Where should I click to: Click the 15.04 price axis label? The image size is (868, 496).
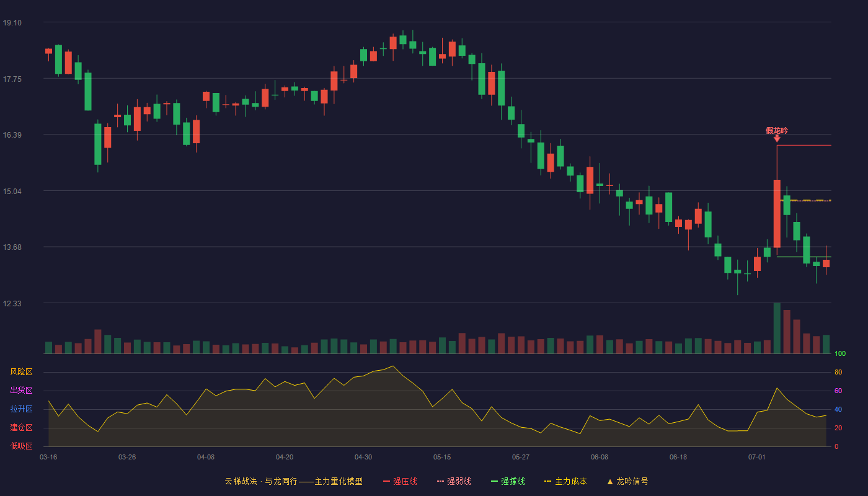pyautogui.click(x=12, y=191)
